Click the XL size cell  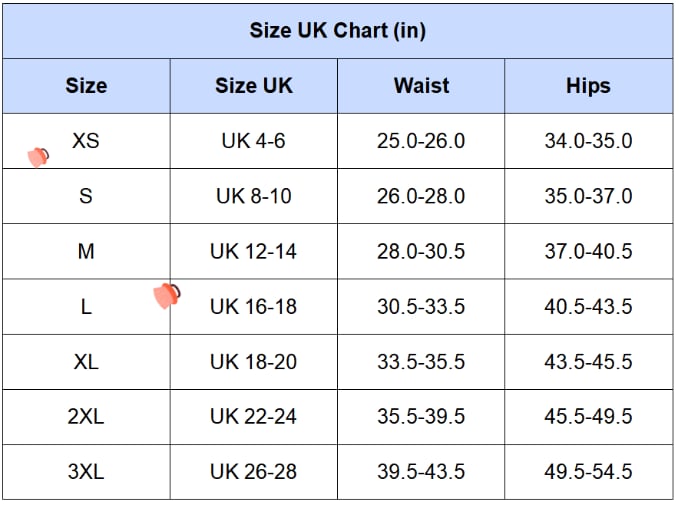click(86, 362)
